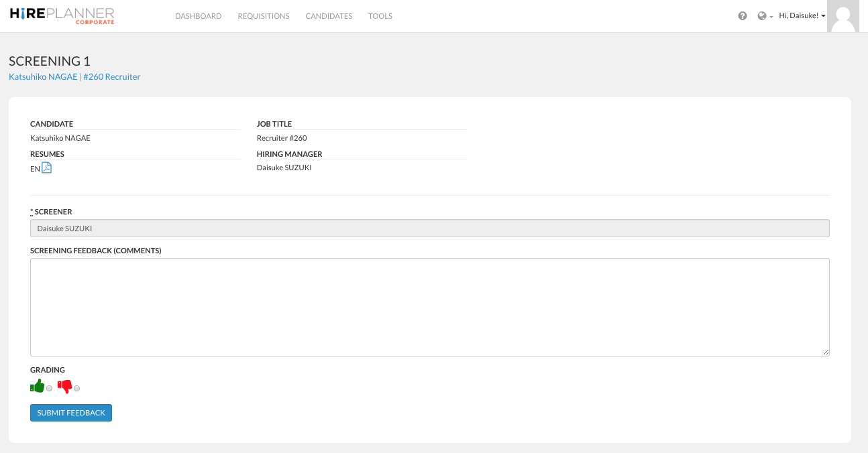The image size is (868, 453).
Task: Click the globe language icon
Action: 763,16
